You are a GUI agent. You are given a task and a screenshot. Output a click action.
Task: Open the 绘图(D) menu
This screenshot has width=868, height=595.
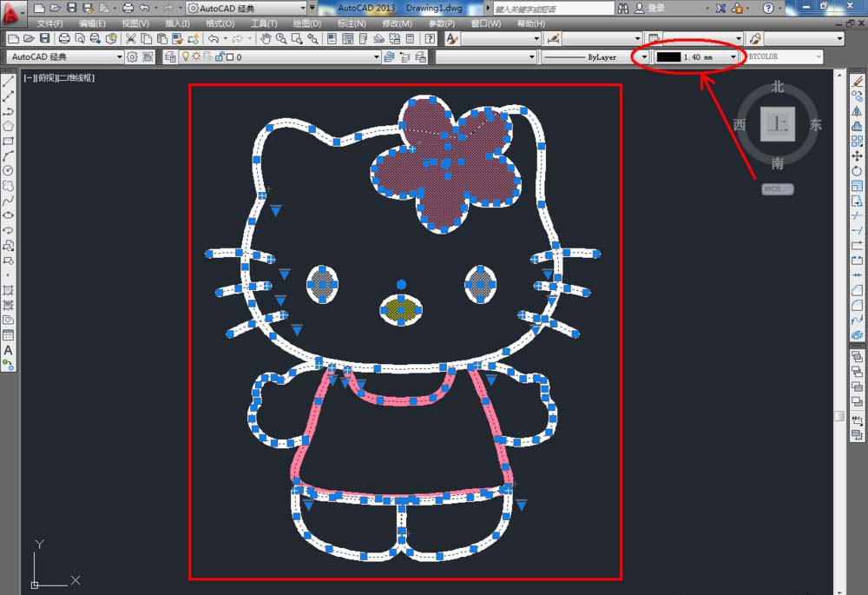click(307, 23)
